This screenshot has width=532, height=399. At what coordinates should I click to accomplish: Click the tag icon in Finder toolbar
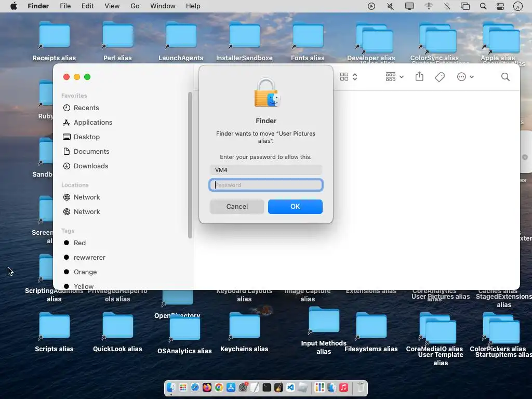tap(440, 77)
